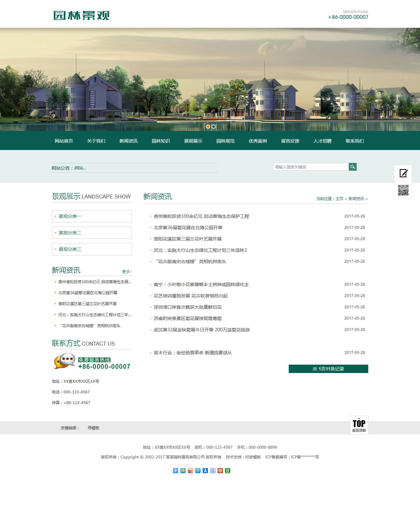
Task: Open the blue plus more-share icon
Action: 176,471
